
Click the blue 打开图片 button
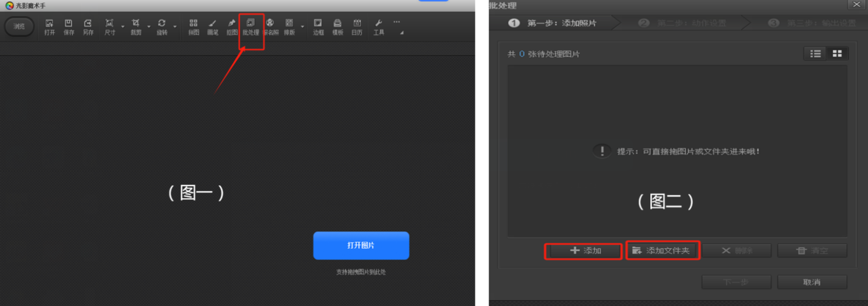(360, 245)
